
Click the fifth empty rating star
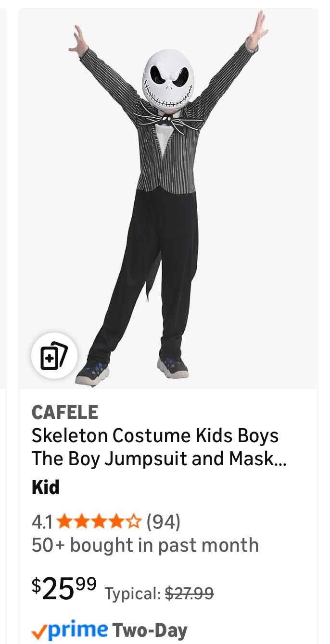pos(134,521)
